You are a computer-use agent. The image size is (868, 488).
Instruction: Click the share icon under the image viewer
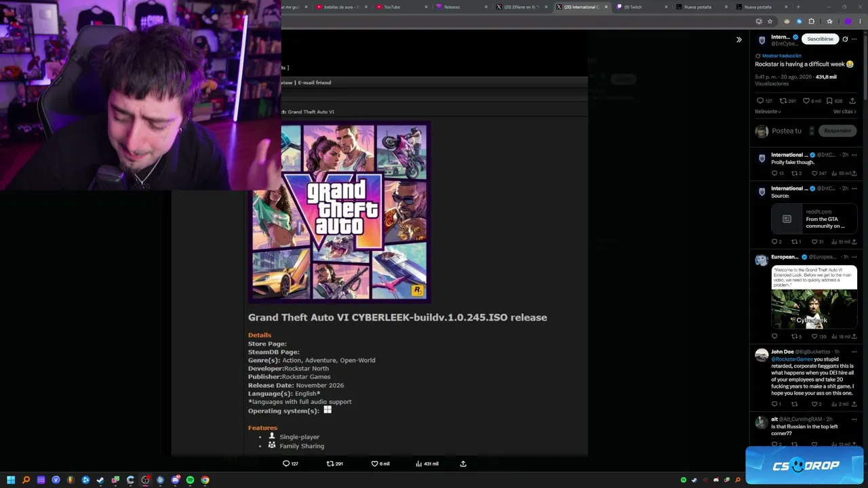[463, 464]
